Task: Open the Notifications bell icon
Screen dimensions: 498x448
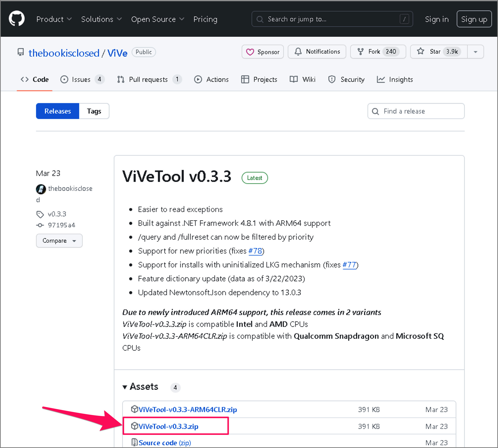Action: [298, 52]
